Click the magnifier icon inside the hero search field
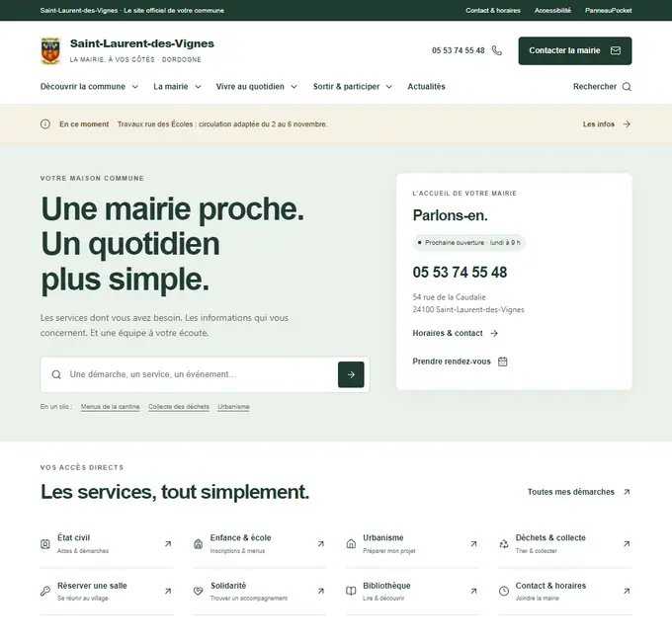Image resolution: width=672 pixels, height=643 pixels. tap(56, 374)
